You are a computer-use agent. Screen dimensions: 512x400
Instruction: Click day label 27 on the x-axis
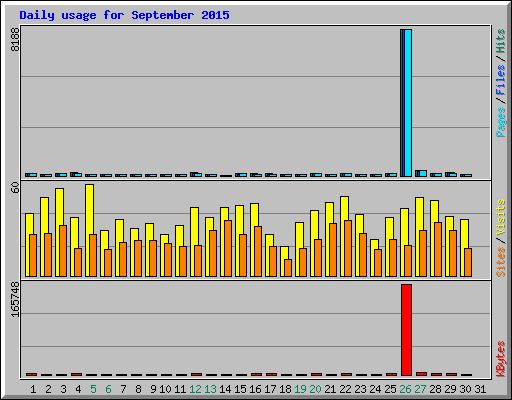point(420,389)
